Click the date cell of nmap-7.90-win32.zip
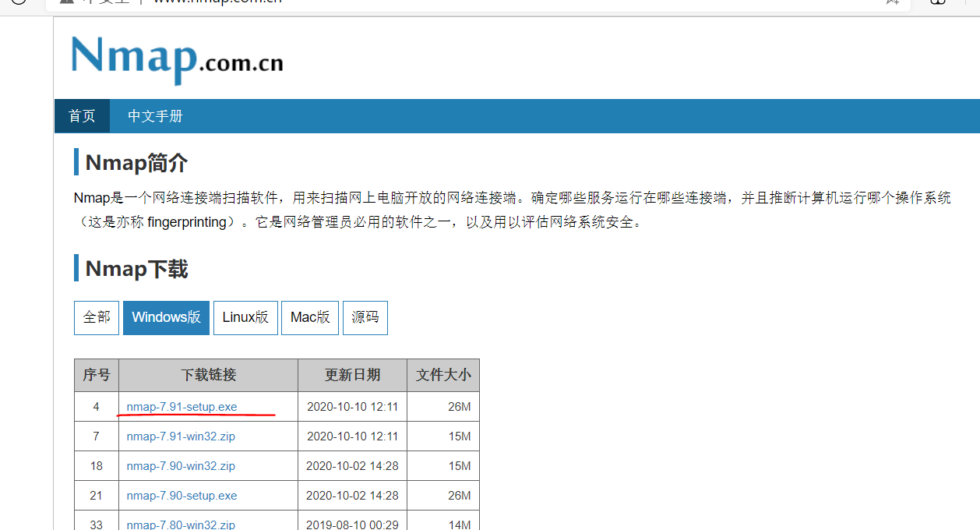Screen dimensions: 980x530 pyautogui.click(x=352, y=466)
